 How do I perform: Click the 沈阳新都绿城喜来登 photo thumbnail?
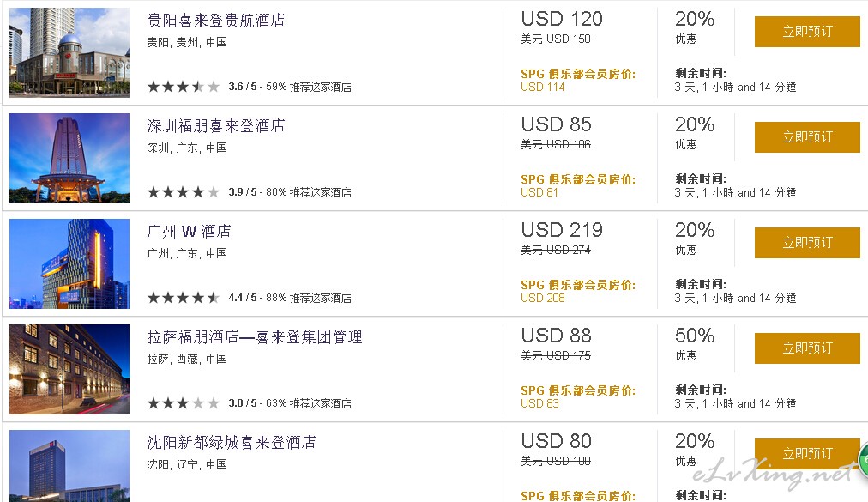click(x=69, y=466)
